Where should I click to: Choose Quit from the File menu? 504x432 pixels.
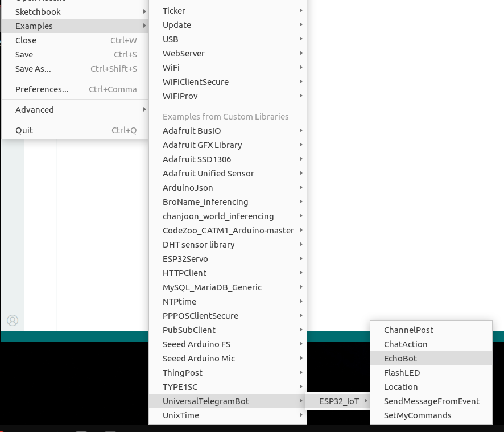coord(75,130)
